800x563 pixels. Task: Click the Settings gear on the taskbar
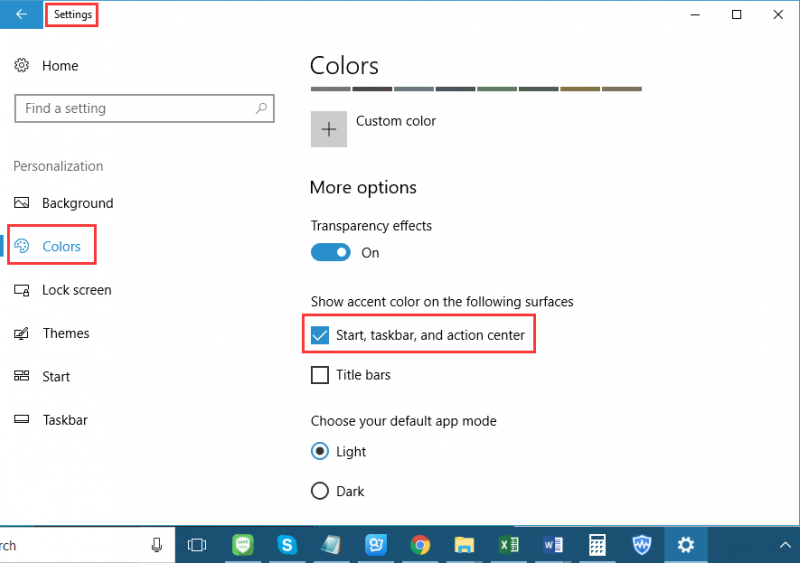click(x=686, y=545)
